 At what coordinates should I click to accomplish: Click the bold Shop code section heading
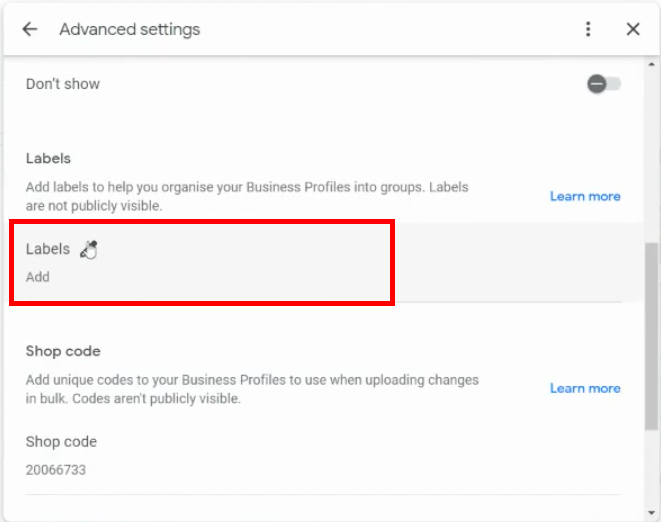point(63,351)
